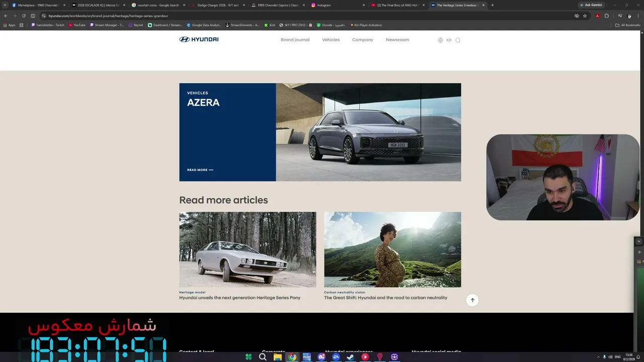Open the Brand journal menu
The image size is (644, 362).
tap(295, 40)
